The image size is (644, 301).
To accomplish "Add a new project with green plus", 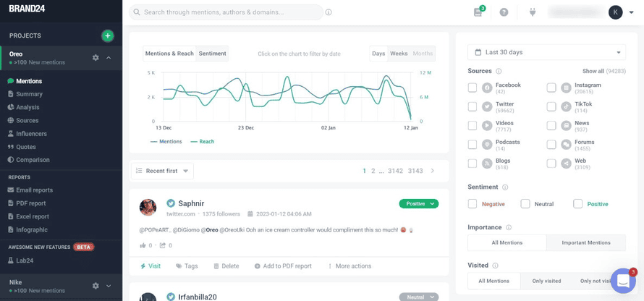I will [x=107, y=35].
